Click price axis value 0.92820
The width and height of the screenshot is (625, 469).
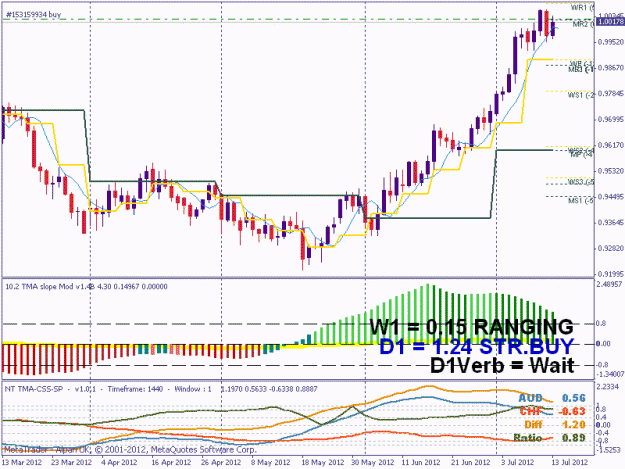pos(611,248)
